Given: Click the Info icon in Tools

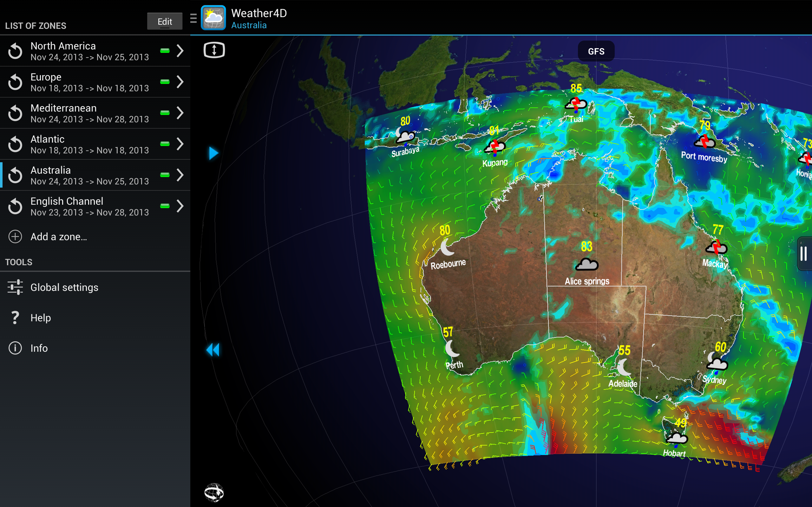Looking at the screenshot, I should (x=15, y=348).
